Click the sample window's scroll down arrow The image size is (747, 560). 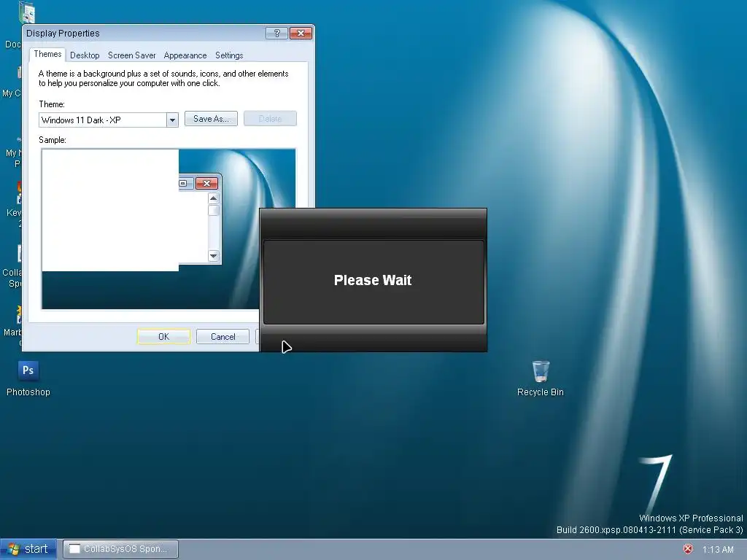tap(214, 256)
